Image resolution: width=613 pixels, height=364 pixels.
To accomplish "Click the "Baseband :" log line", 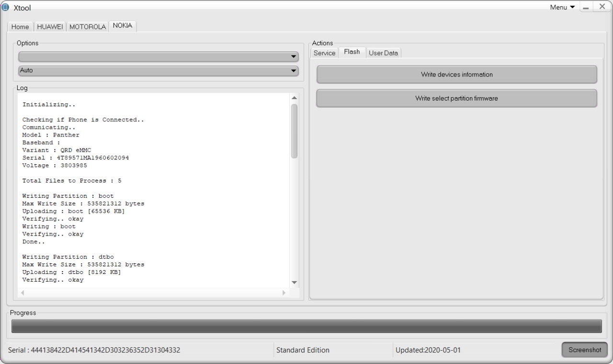I will tap(41, 143).
